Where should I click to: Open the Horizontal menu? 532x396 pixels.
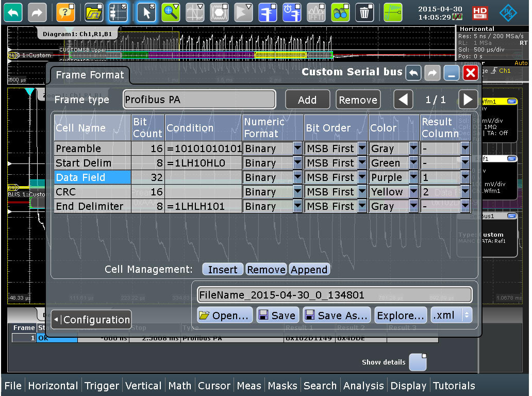tap(53, 386)
